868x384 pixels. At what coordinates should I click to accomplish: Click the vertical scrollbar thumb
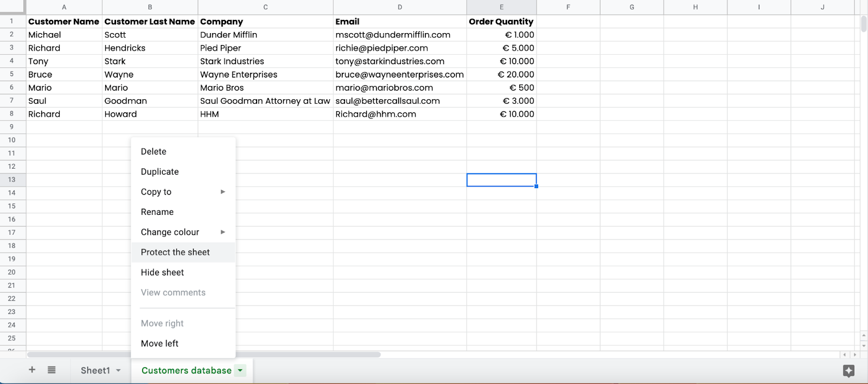click(x=864, y=24)
